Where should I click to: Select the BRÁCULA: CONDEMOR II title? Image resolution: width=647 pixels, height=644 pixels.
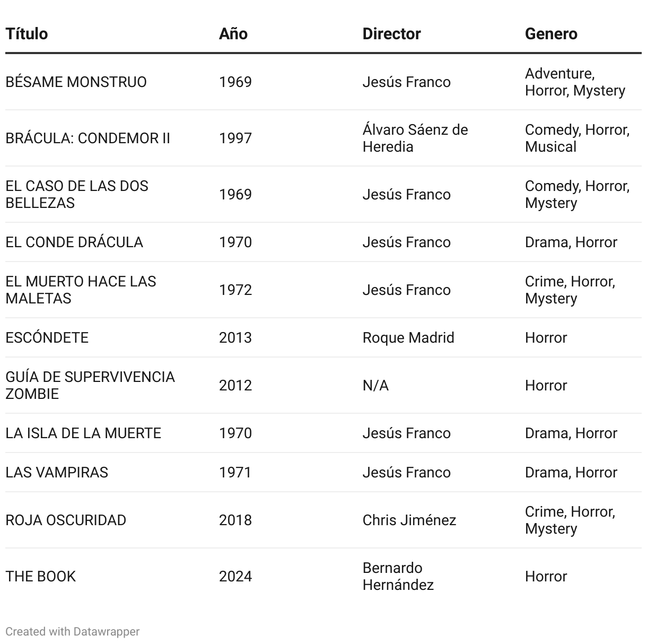(88, 138)
